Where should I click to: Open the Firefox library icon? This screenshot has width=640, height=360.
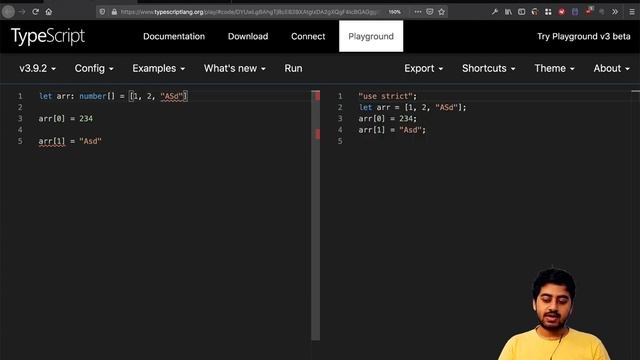click(508, 12)
